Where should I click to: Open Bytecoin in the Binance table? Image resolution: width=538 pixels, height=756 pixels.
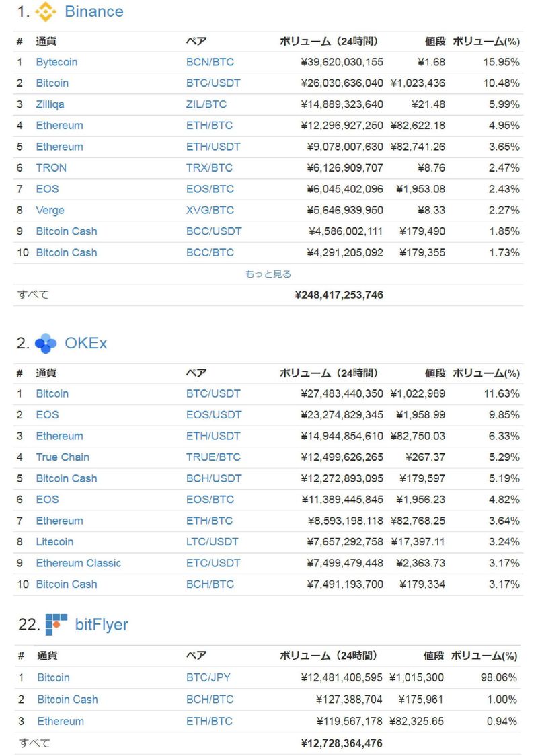[x=56, y=62]
